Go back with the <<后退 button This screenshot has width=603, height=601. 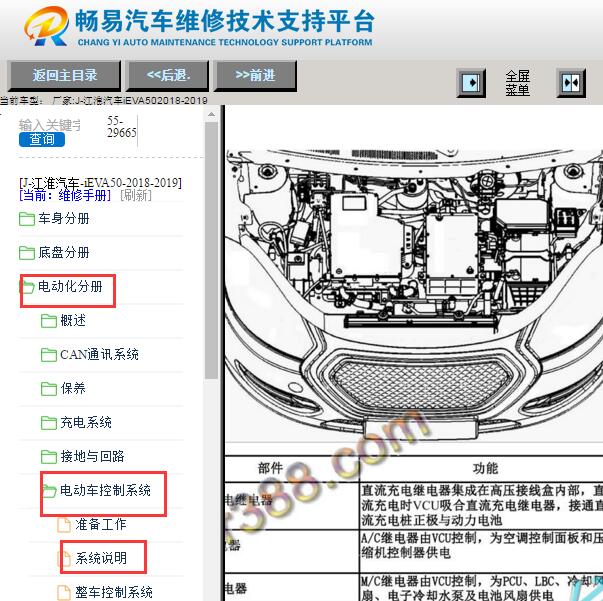point(168,75)
